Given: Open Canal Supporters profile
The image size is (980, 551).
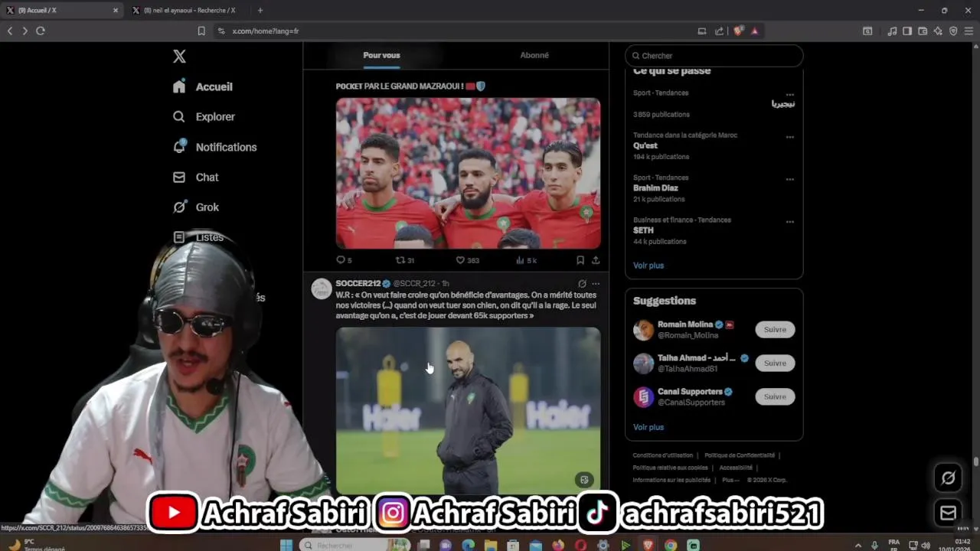Looking at the screenshot, I should 690,392.
